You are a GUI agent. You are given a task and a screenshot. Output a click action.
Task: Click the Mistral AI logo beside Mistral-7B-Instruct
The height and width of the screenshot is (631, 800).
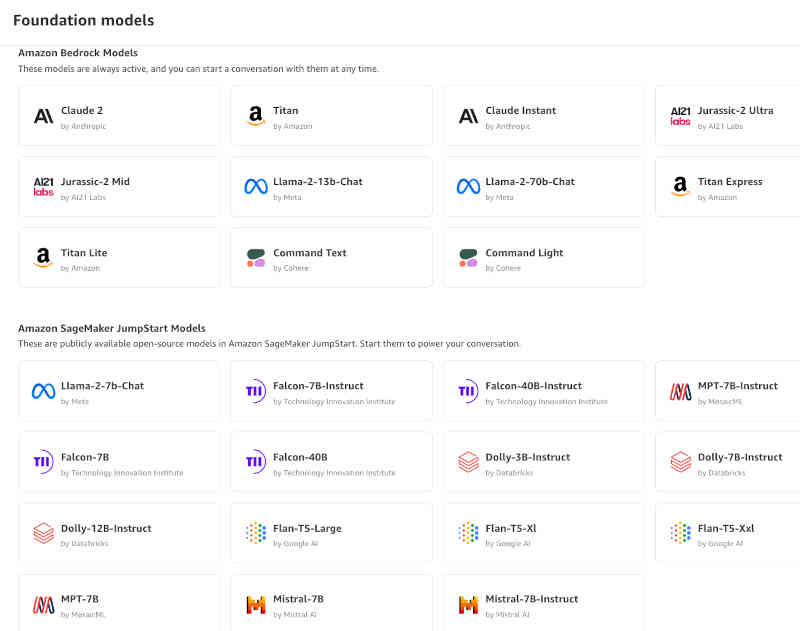pyautogui.click(x=468, y=604)
